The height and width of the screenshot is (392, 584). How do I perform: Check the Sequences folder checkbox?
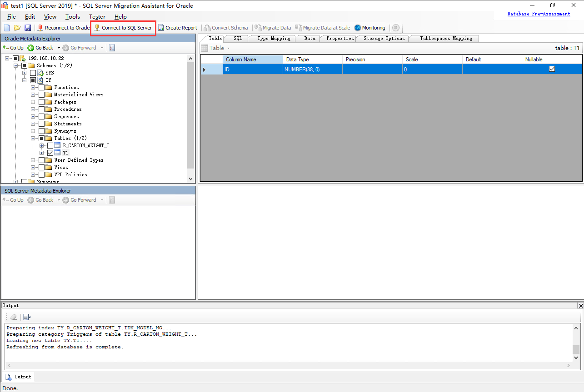41,117
